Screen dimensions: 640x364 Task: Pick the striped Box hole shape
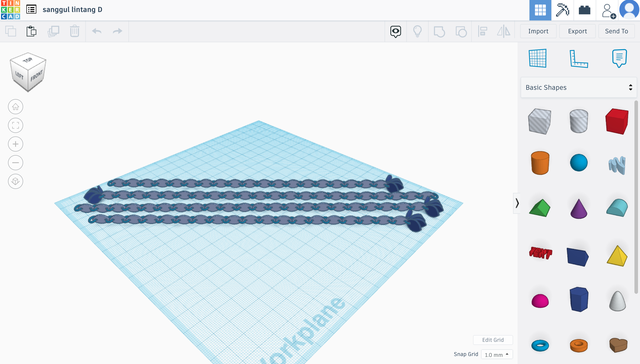coord(540,122)
